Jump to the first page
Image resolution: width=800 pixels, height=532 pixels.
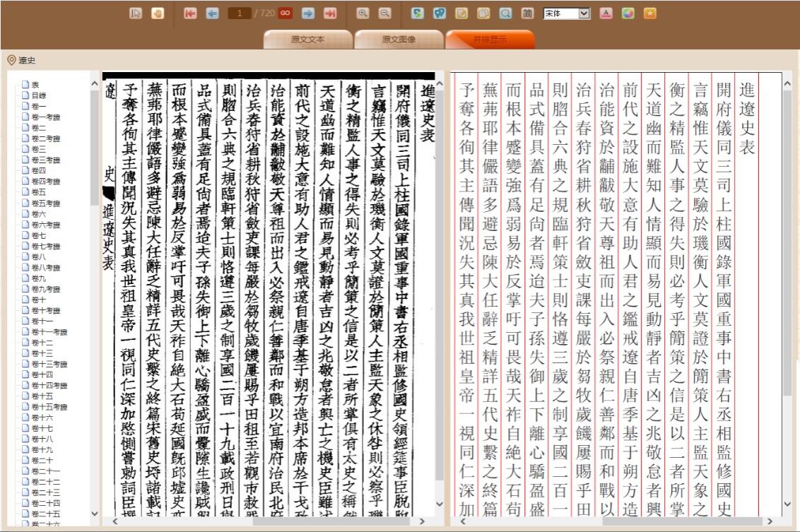(x=190, y=13)
